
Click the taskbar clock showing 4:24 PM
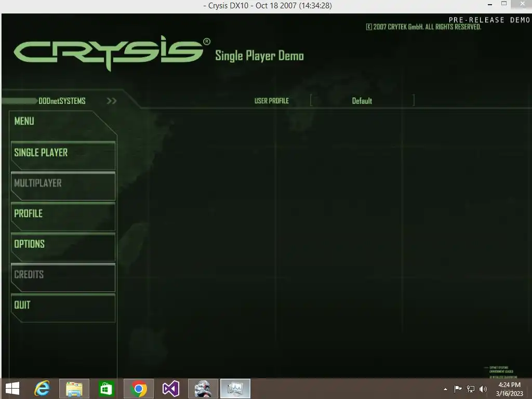[509, 389]
